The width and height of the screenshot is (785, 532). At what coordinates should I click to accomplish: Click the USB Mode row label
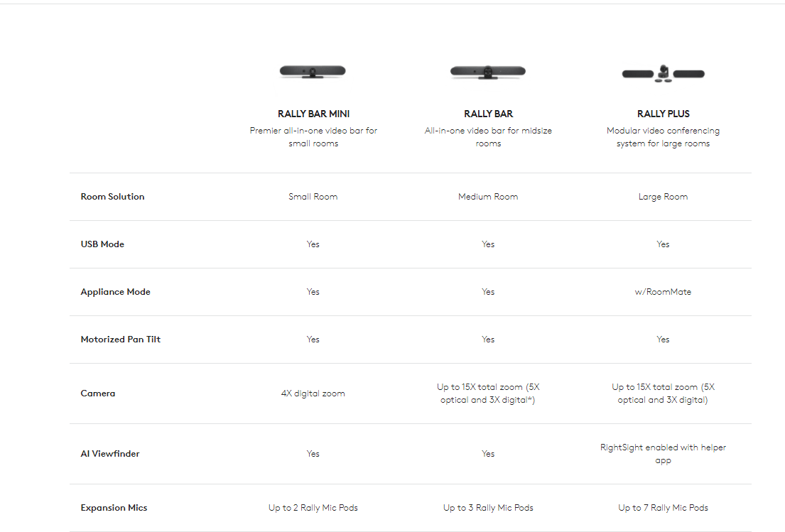(102, 244)
